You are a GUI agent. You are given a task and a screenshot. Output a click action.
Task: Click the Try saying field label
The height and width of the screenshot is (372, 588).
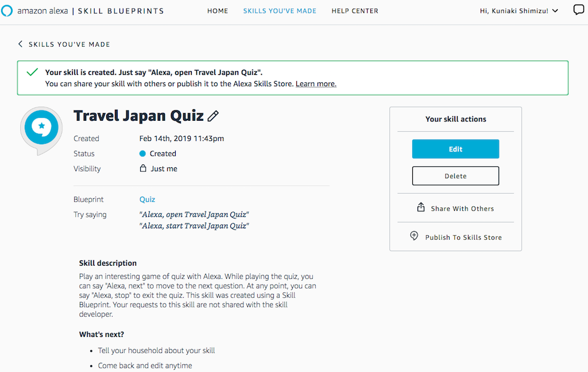coord(90,214)
